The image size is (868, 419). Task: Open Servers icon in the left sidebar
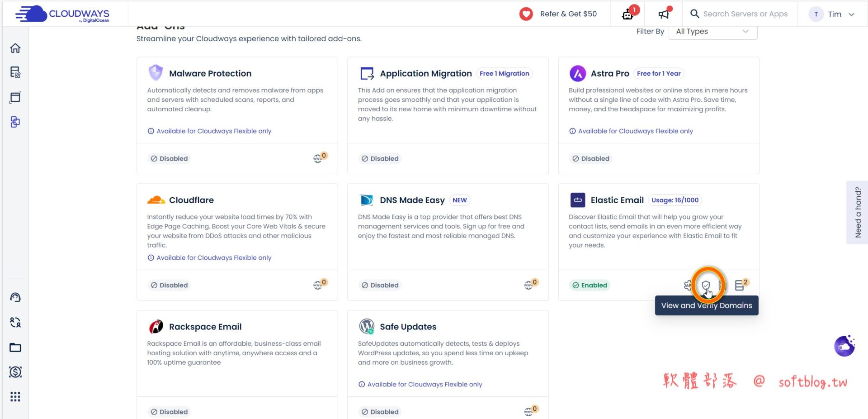point(15,72)
